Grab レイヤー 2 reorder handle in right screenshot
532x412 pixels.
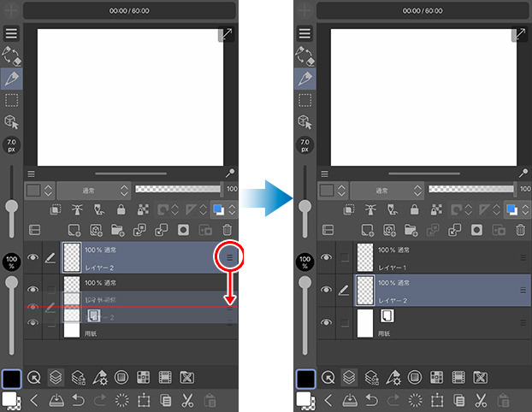[x=523, y=291]
